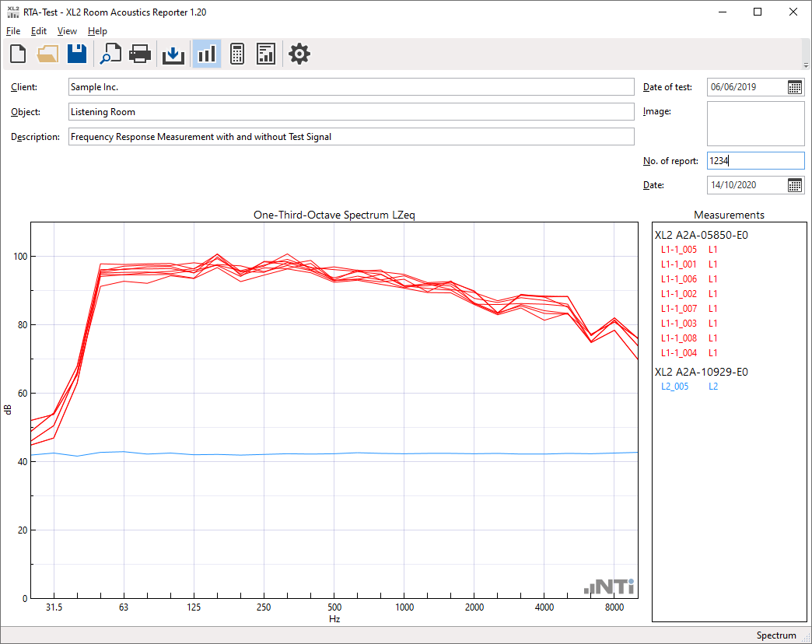This screenshot has width=812, height=644.
Task: Open settings with the gear icon
Action: pos(299,54)
